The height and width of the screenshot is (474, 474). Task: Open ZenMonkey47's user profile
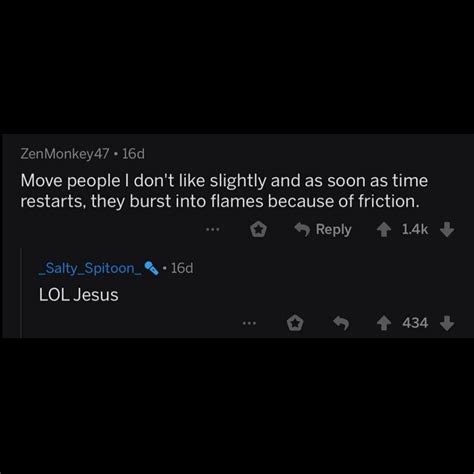65,154
